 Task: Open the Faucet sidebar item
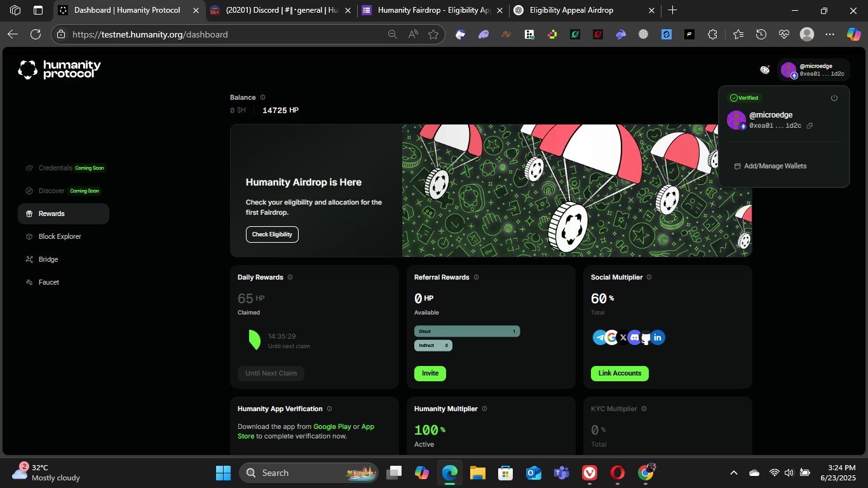coord(48,282)
